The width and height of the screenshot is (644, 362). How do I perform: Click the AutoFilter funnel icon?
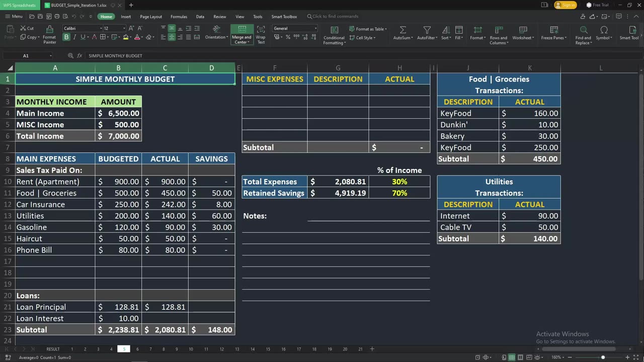[427, 30]
